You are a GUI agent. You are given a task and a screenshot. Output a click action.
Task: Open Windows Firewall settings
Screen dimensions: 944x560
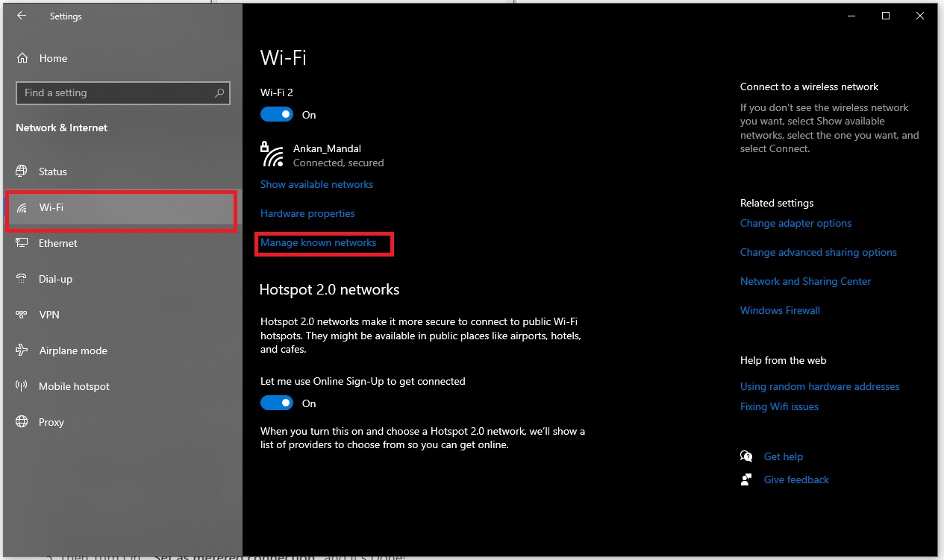(779, 309)
